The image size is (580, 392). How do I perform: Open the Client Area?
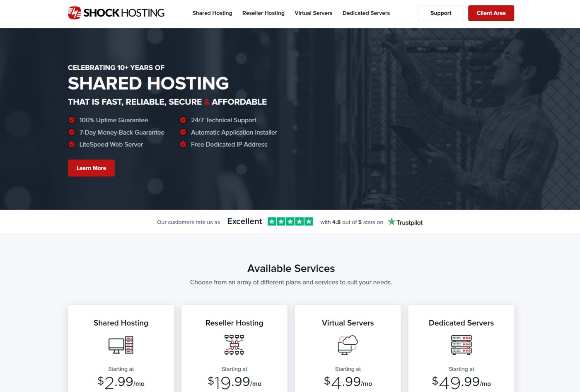pos(491,13)
